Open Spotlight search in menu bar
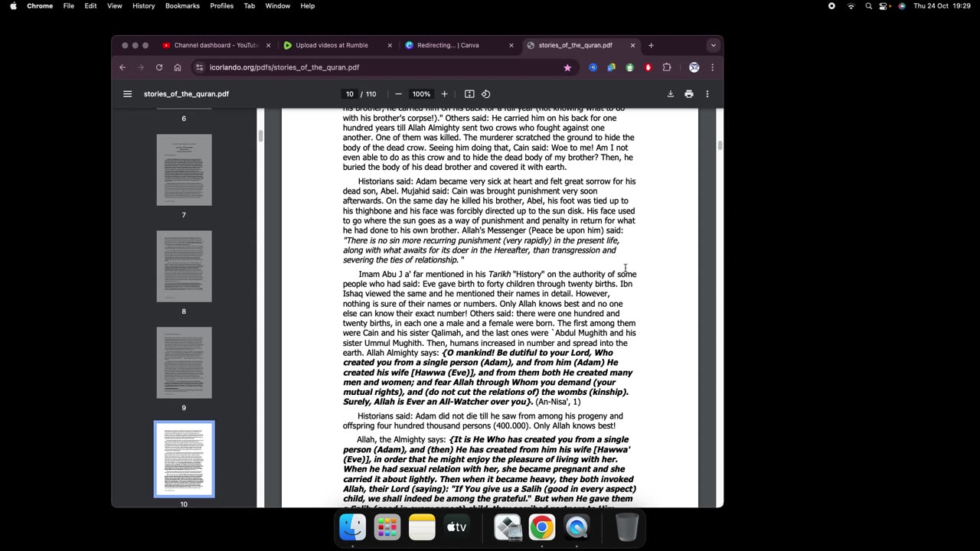This screenshot has width=980, height=551. pos(868,6)
